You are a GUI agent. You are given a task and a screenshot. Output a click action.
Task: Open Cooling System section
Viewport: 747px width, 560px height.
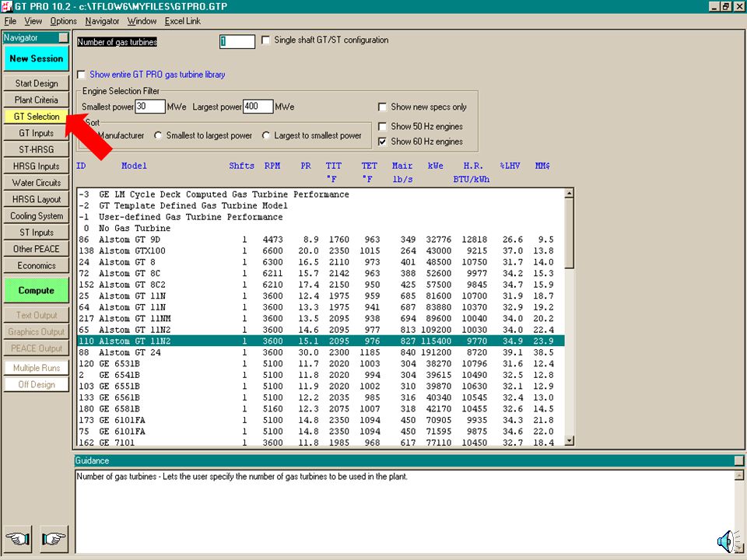[x=37, y=215]
